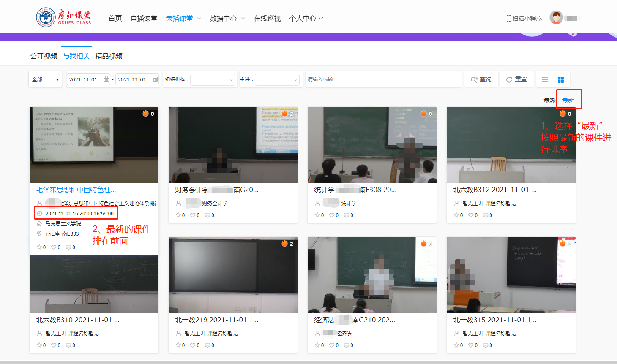Screen dimensions: 617x364
Task: Open the 北一教219 video thumbnail
Action: point(233,274)
